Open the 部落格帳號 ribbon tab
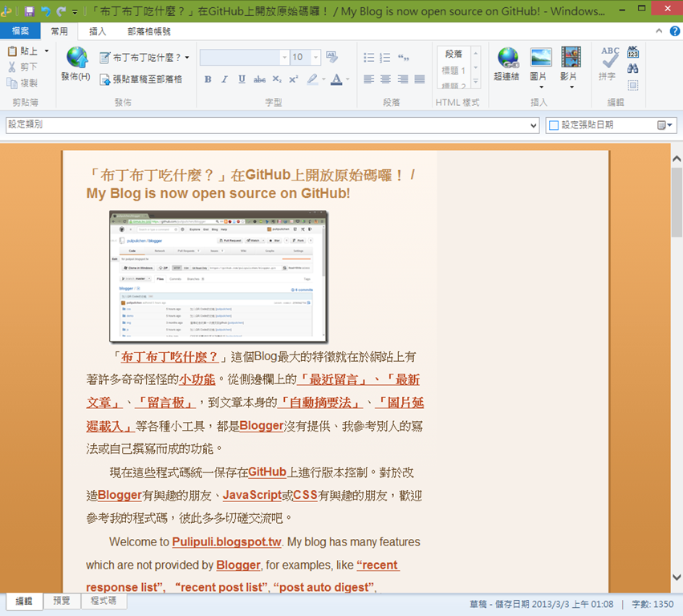 tap(149, 31)
